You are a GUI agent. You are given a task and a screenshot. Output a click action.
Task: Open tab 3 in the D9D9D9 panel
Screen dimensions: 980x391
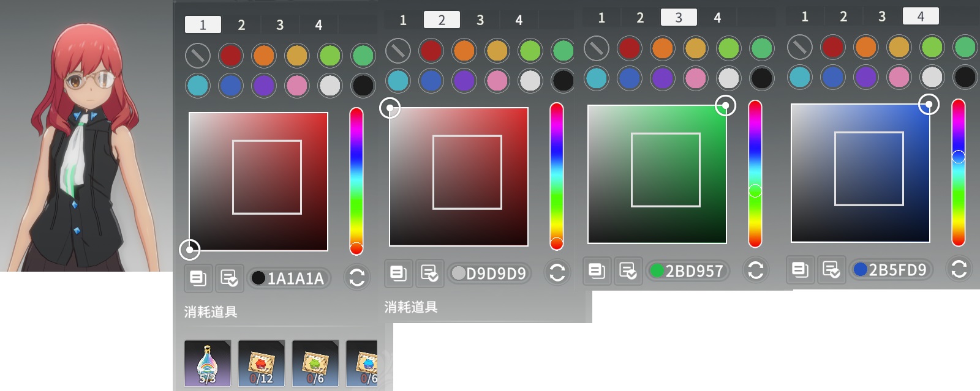(x=480, y=20)
